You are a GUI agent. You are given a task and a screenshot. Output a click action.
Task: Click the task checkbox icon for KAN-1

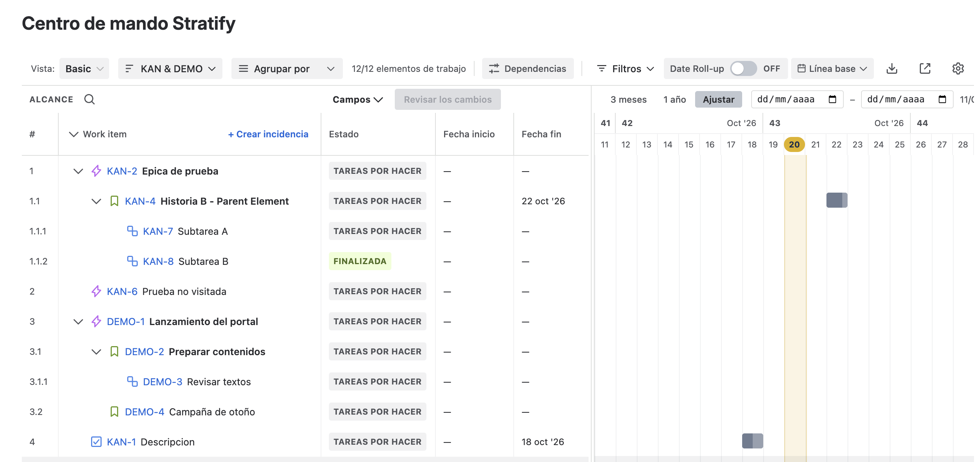(x=96, y=441)
